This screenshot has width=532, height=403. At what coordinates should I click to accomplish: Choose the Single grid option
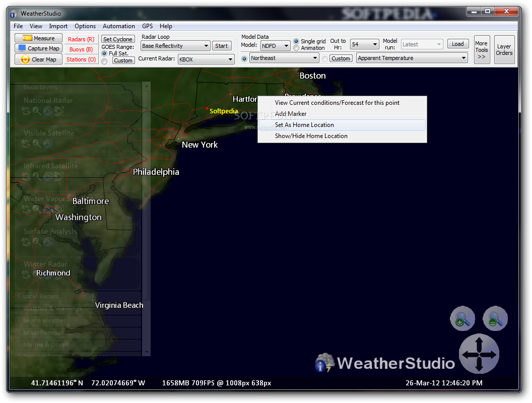(296, 41)
